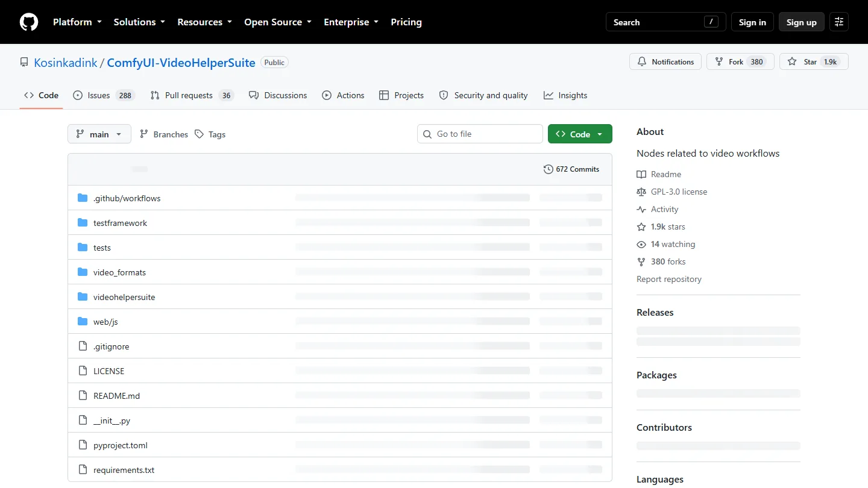The height and width of the screenshot is (488, 868).
Task: Open the GPL-3.0 license link
Action: 672,192
